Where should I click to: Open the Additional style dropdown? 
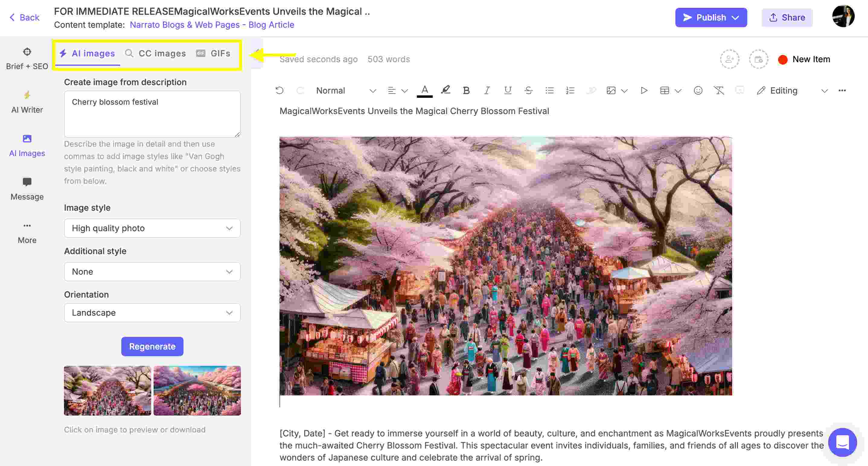(x=152, y=272)
